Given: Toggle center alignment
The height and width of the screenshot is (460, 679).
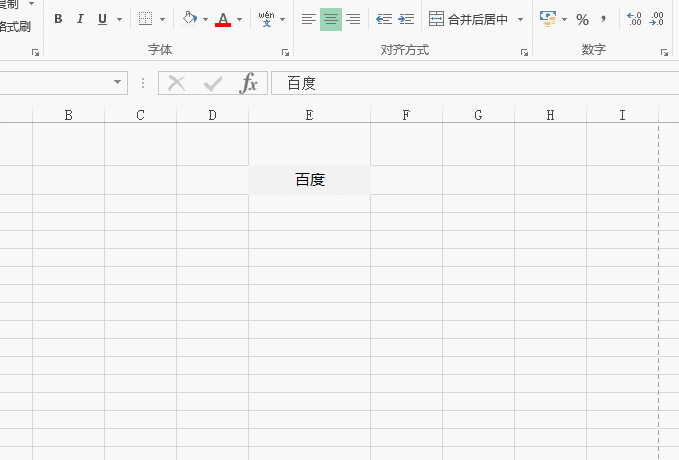Looking at the screenshot, I should coord(331,19).
